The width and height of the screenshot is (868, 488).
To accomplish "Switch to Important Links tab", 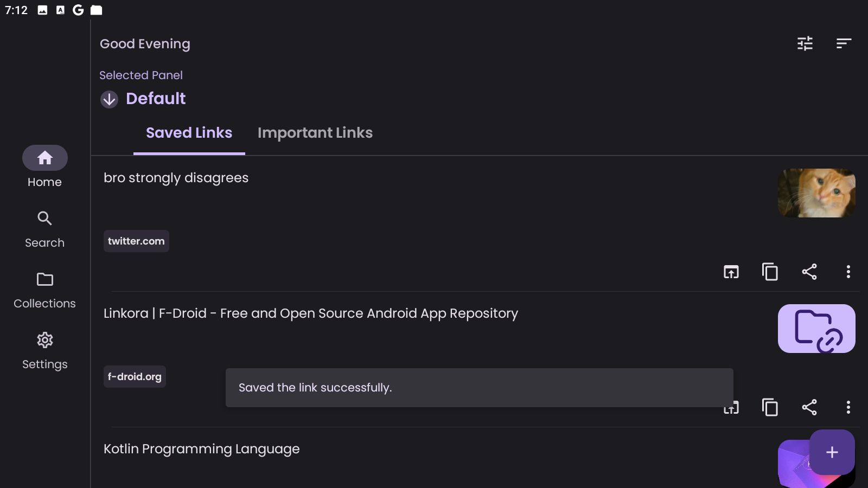I will (x=315, y=133).
